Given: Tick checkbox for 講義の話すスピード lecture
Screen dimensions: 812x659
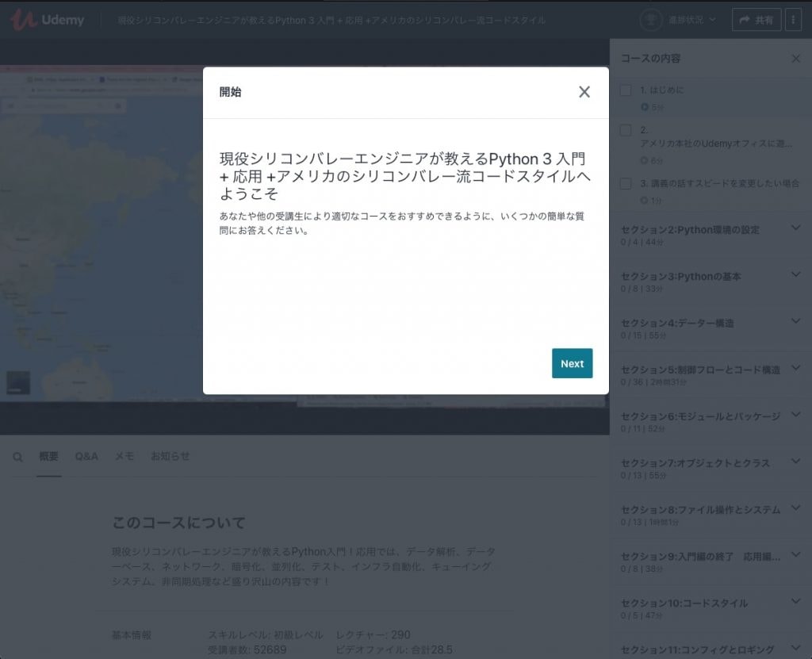Looking at the screenshot, I should pyautogui.click(x=626, y=184).
